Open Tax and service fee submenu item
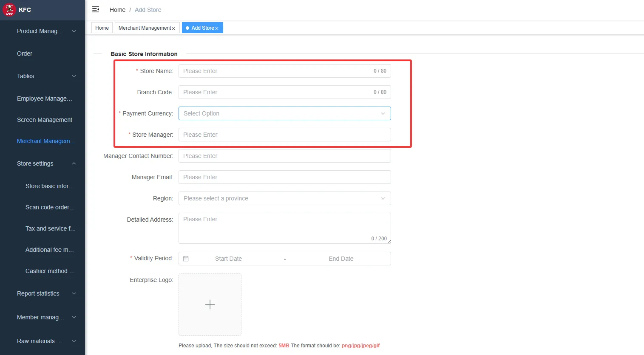Viewport: 644px width, 355px height. (x=43, y=228)
